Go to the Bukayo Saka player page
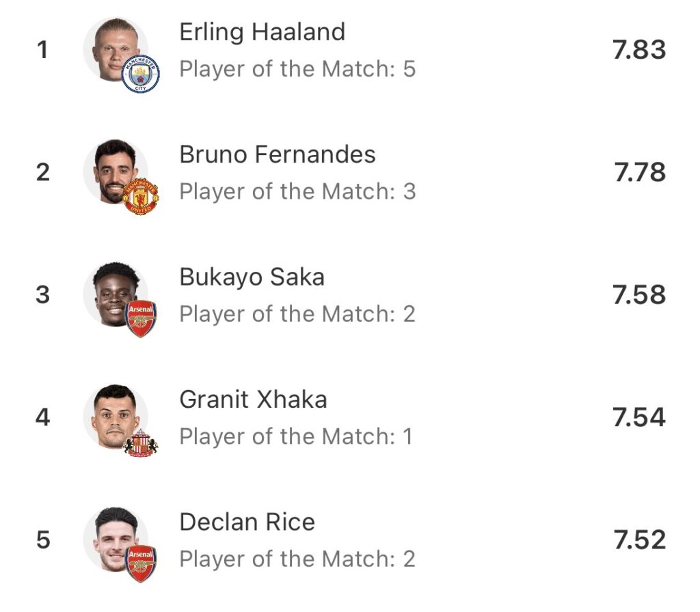The height and width of the screenshot is (612, 700). click(x=252, y=277)
